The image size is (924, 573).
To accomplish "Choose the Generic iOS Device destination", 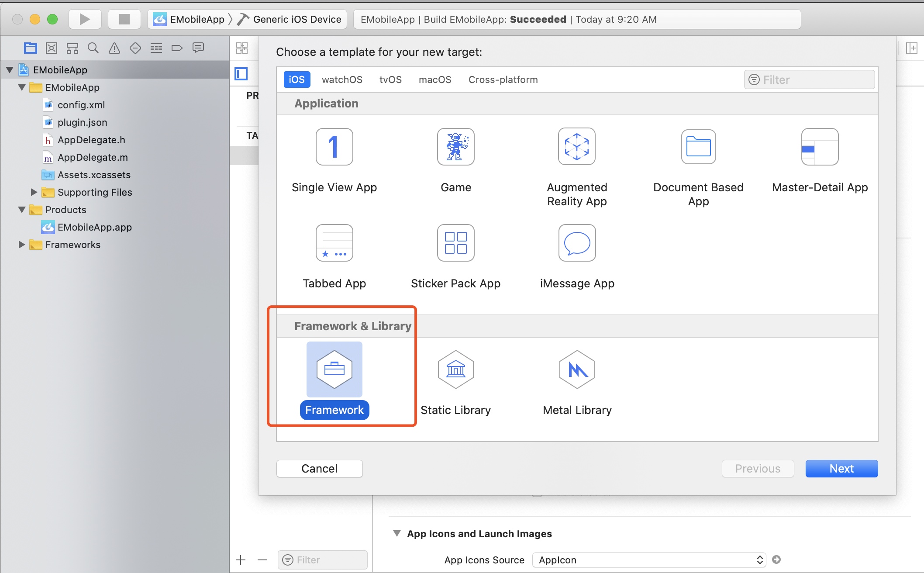I will click(x=289, y=19).
